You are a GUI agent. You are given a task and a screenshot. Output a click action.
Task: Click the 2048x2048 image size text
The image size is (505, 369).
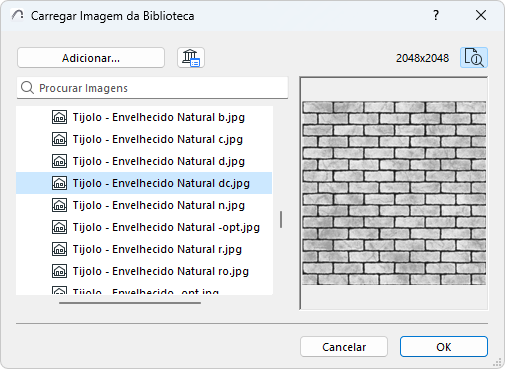[422, 58]
